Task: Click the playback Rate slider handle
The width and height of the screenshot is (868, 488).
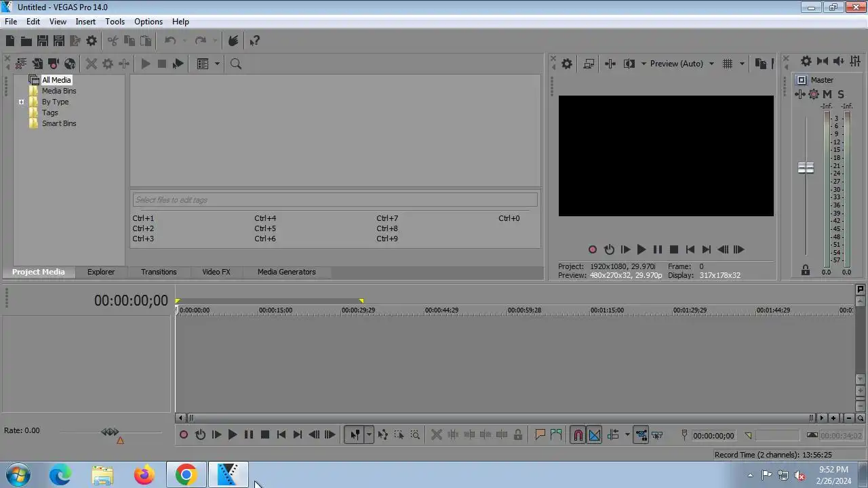Action: coord(110,431)
